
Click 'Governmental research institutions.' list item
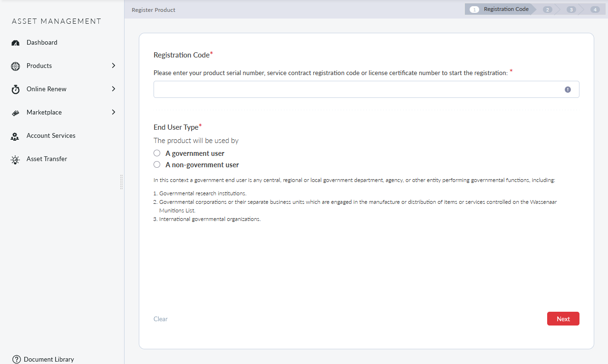(x=203, y=193)
